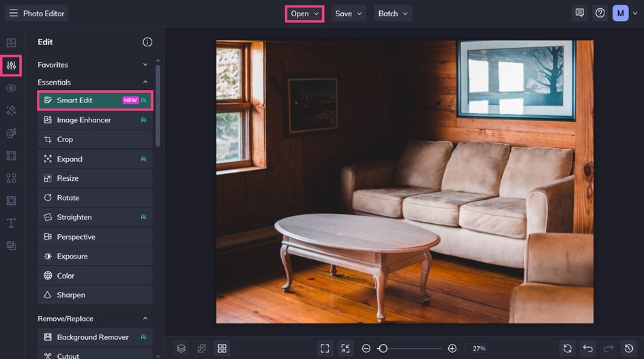Click the Edit panel scrollbar
Viewport: 644px width, 359px height.
pos(158,105)
